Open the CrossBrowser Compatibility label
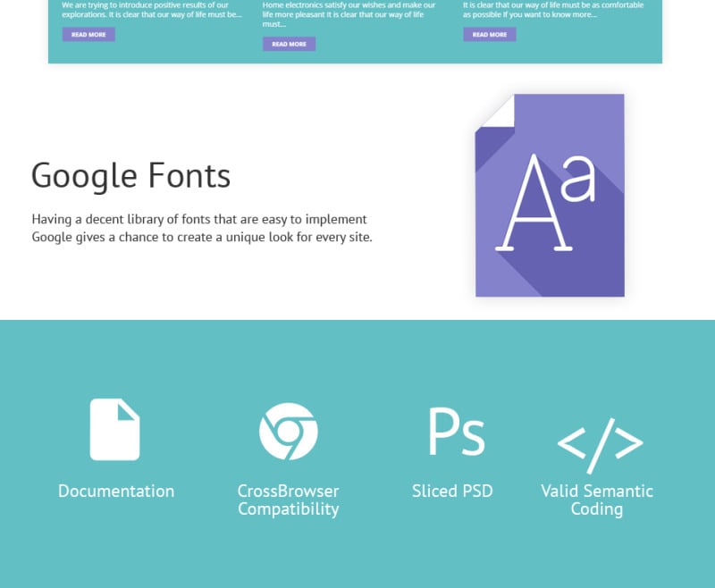The image size is (715, 588). click(288, 500)
